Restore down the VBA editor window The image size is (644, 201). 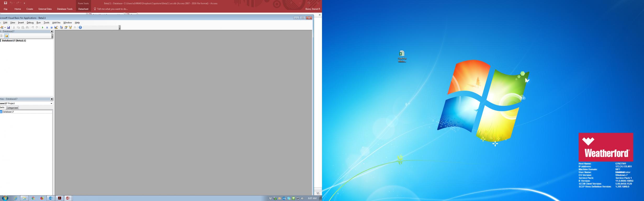coord(303,18)
